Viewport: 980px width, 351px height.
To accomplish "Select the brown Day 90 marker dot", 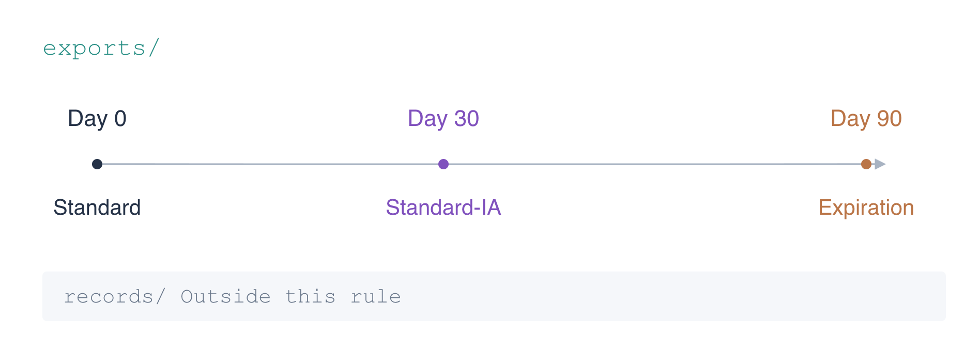I will [866, 164].
